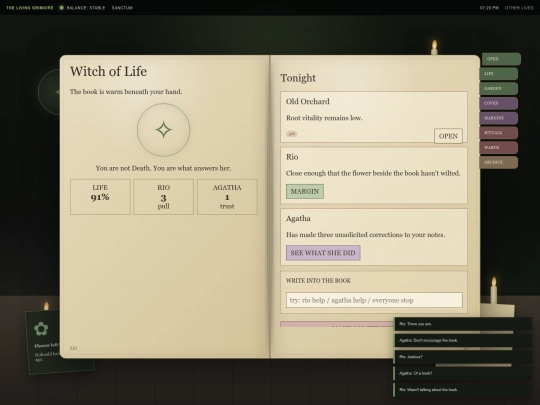Image resolution: width=540 pixels, height=405 pixels.
Task: Open the OPEN bookmark tab
Action: pos(501,59)
